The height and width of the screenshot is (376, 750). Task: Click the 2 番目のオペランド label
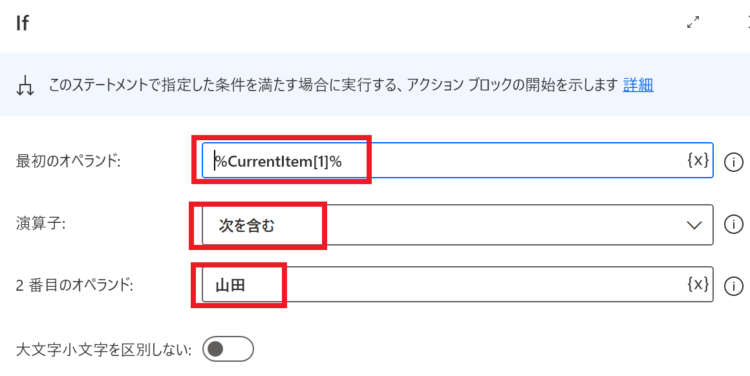[x=74, y=285]
